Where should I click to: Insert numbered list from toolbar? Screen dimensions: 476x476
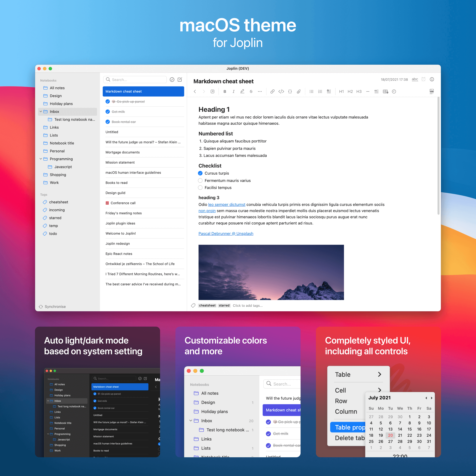coord(320,91)
